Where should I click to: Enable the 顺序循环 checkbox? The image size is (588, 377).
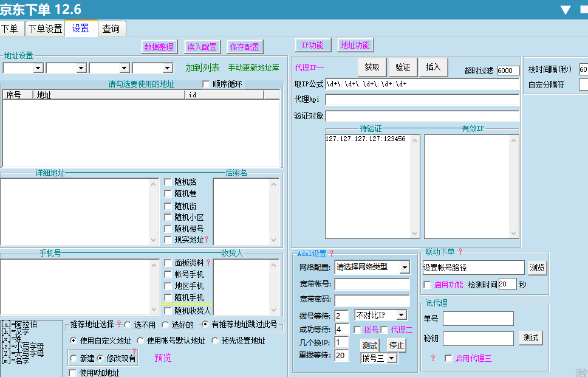[x=206, y=84]
